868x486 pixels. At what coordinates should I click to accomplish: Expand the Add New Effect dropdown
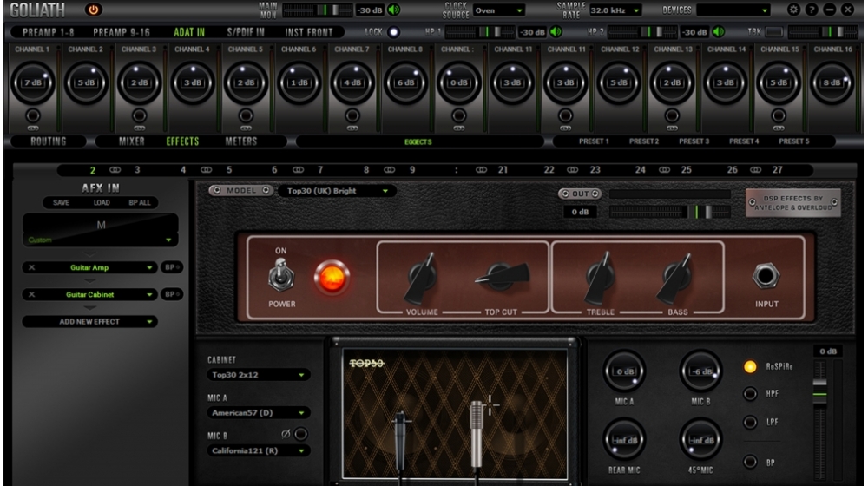click(89, 322)
